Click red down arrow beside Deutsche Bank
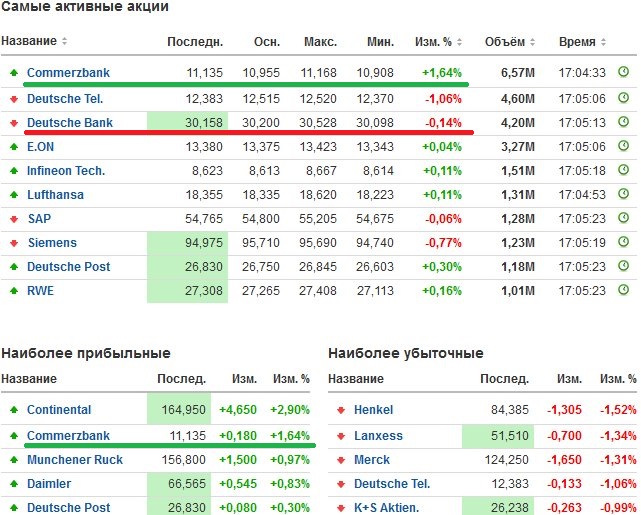Viewport: 641px width, 515px height. pyautogui.click(x=14, y=123)
